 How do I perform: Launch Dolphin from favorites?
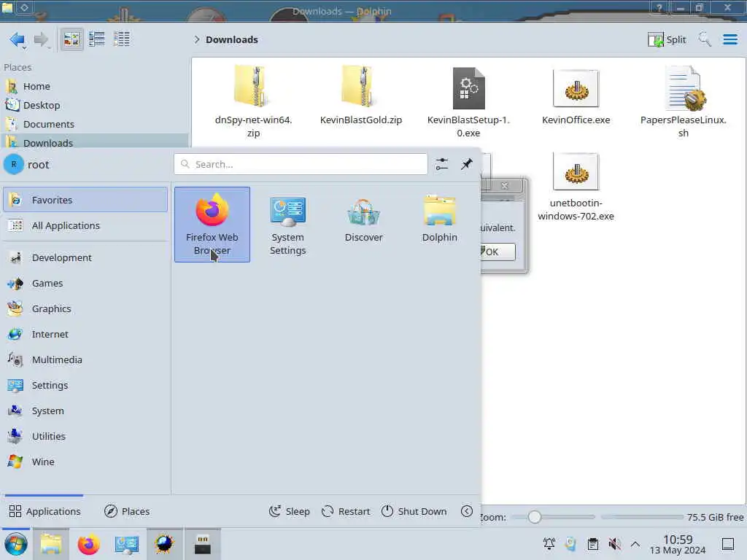439,225
